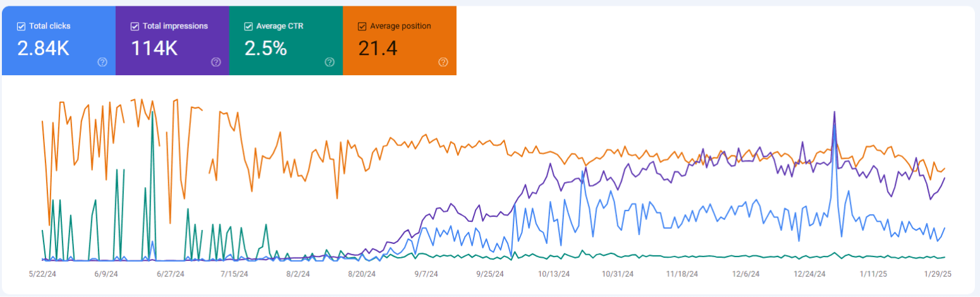Viewport: 980px width, 297px height.
Task: Click help icon on Average position card
Action: 443,62
